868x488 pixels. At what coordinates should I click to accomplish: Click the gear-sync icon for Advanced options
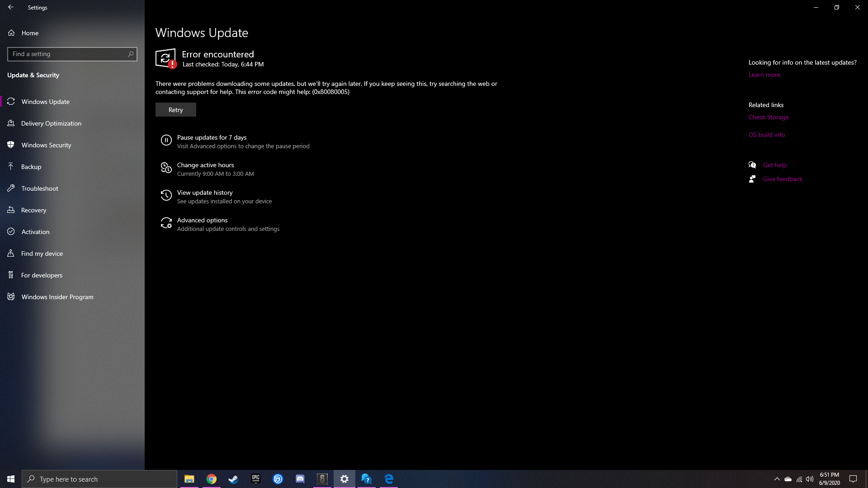[166, 223]
